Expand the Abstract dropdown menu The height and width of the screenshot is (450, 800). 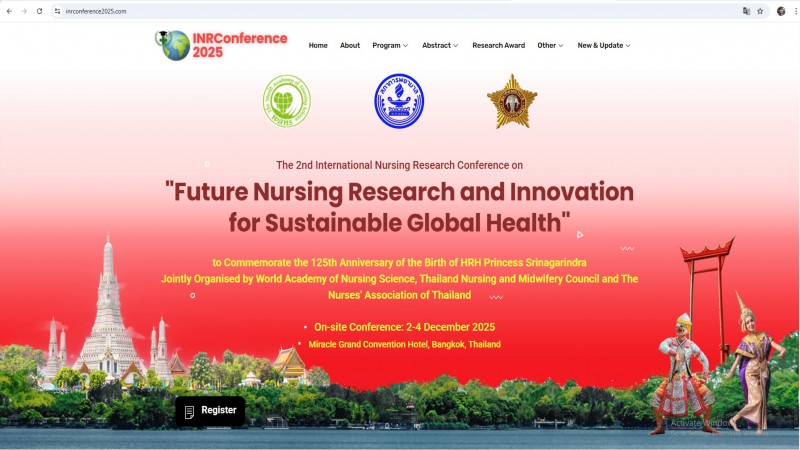click(x=440, y=45)
